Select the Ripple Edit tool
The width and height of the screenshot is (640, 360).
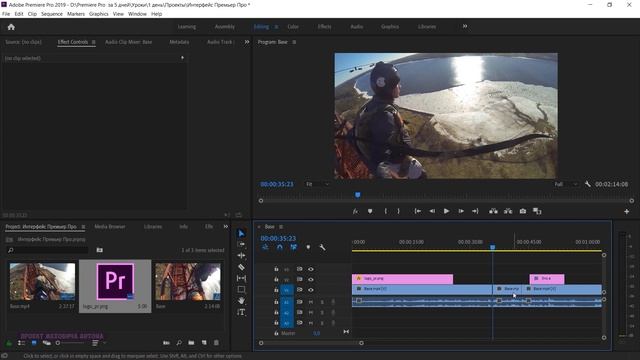point(241,256)
